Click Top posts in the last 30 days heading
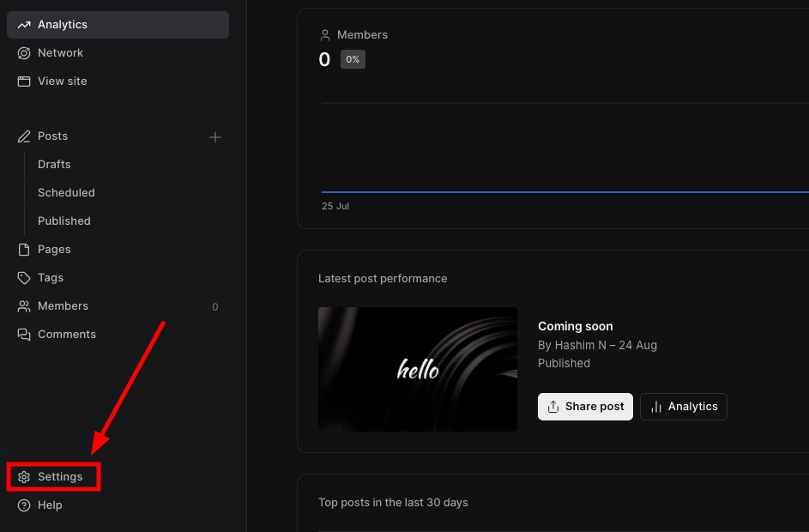This screenshot has height=532, width=809. click(393, 503)
